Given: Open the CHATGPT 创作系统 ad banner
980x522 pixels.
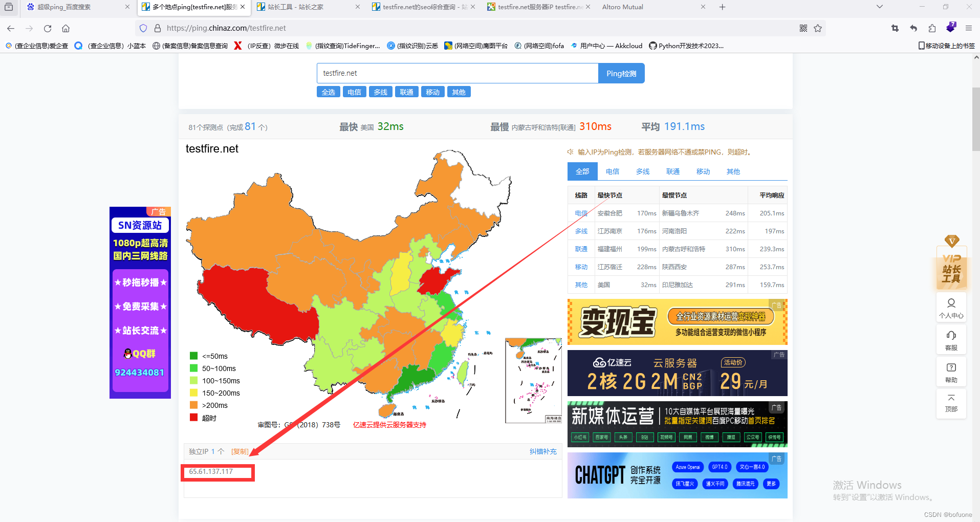Looking at the screenshot, I should [x=678, y=475].
